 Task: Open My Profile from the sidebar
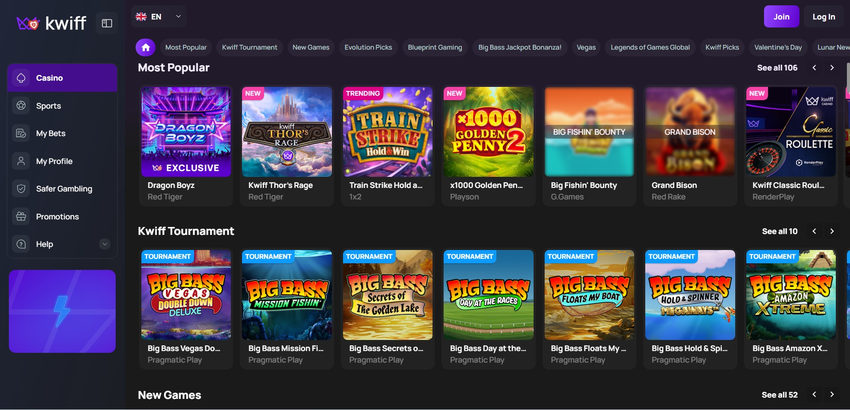54,161
